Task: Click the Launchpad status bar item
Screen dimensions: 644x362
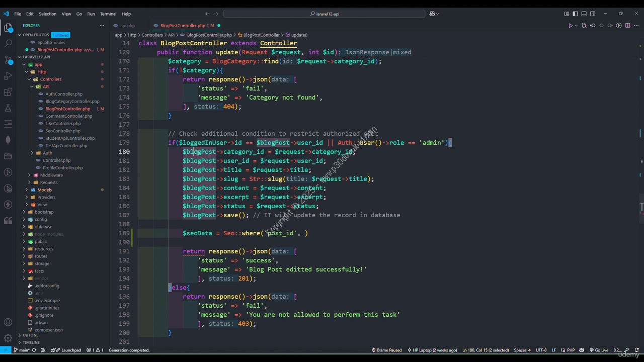Action: point(68,350)
